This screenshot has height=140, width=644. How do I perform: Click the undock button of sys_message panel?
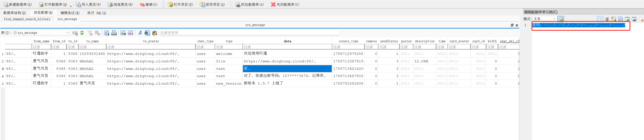coord(512,25)
